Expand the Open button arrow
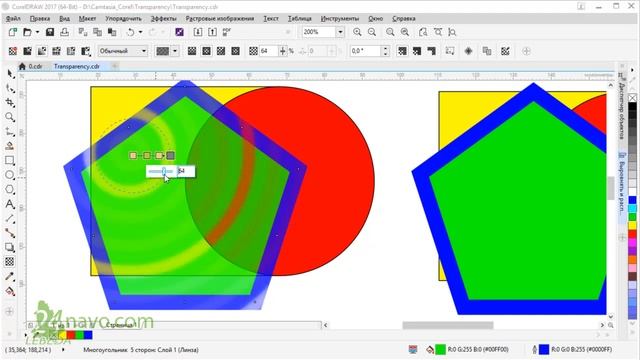 [x=37, y=32]
